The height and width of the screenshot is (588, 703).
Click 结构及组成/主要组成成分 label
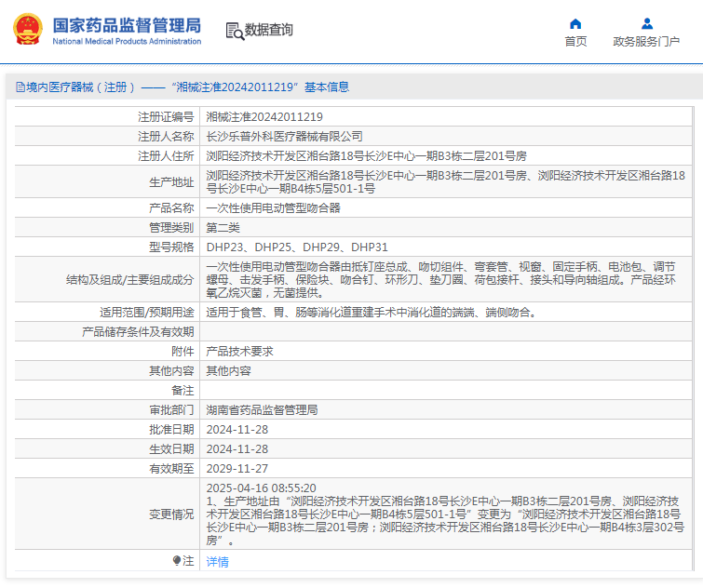pyautogui.click(x=130, y=280)
